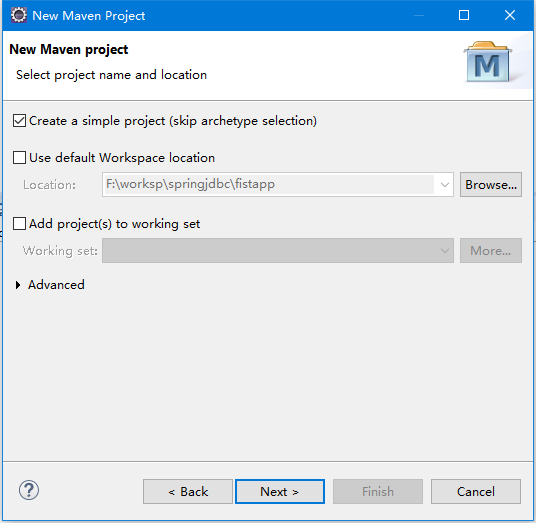This screenshot has height=523, width=536.
Task: Click the Browse... button
Action: point(491,185)
